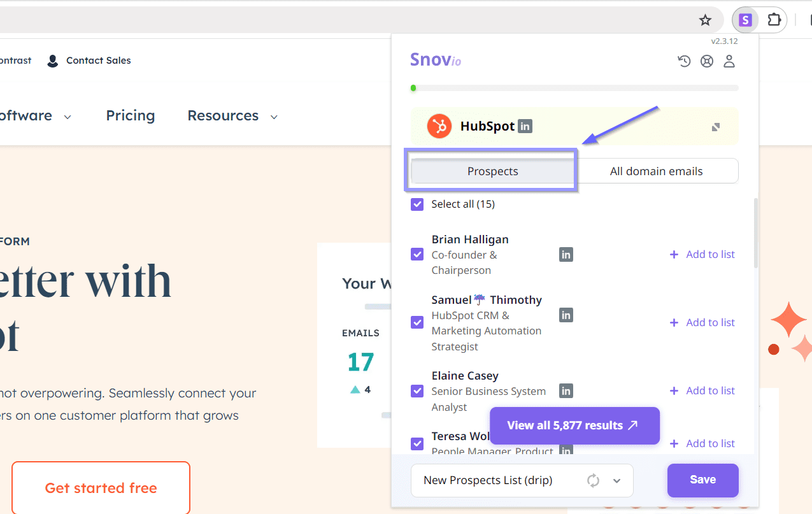Screen dimensions: 812x514
Task: Open the New Prospects List dropdown
Action: (x=616, y=481)
